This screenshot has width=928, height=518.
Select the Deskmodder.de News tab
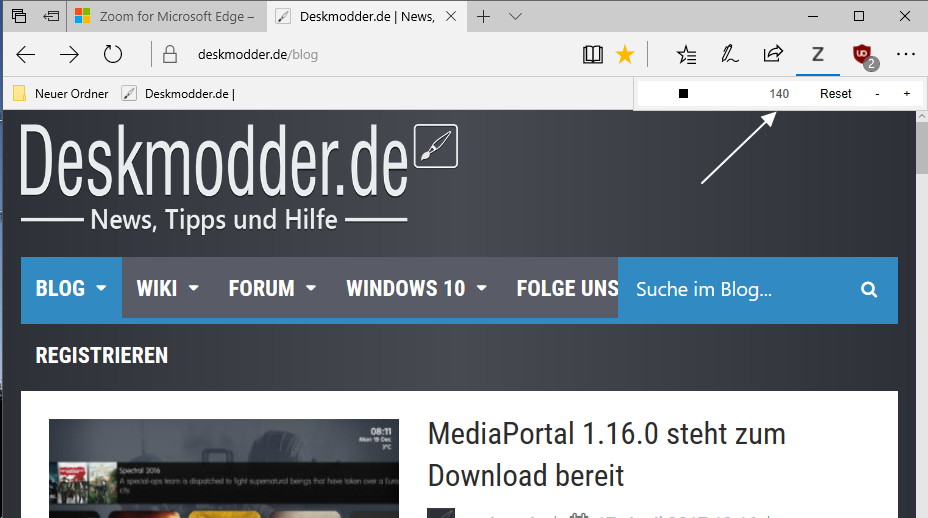pos(367,17)
